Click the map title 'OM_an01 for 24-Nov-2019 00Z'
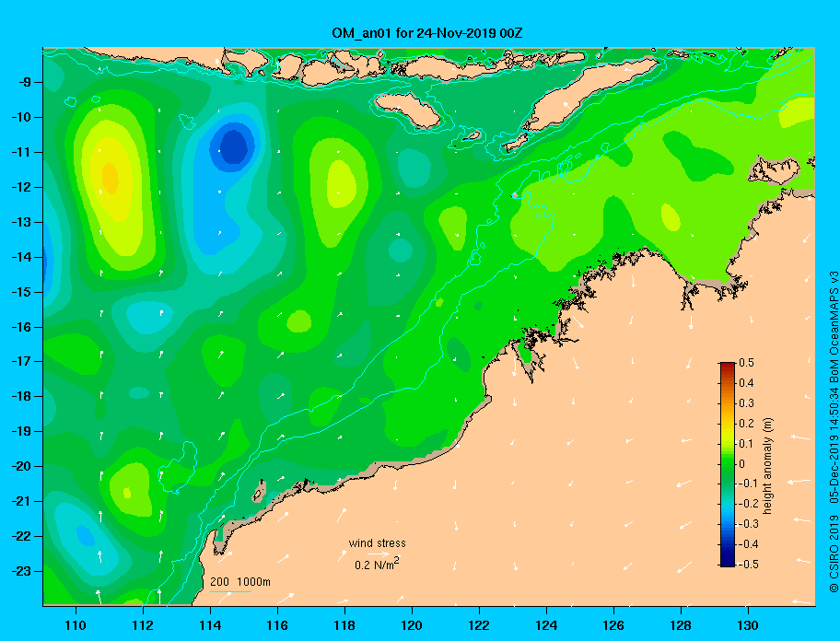This screenshot has width=840, height=641. click(427, 33)
